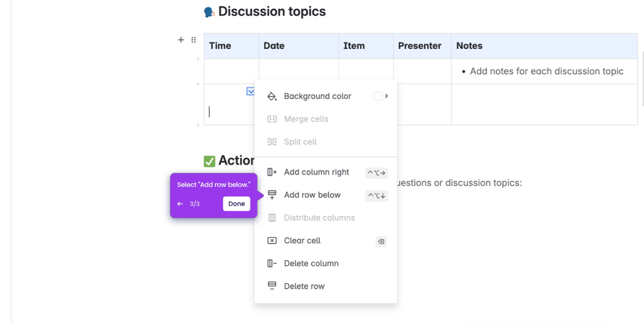Screen dimensions: 644x322
Task: Select Add row below
Action: (326, 195)
